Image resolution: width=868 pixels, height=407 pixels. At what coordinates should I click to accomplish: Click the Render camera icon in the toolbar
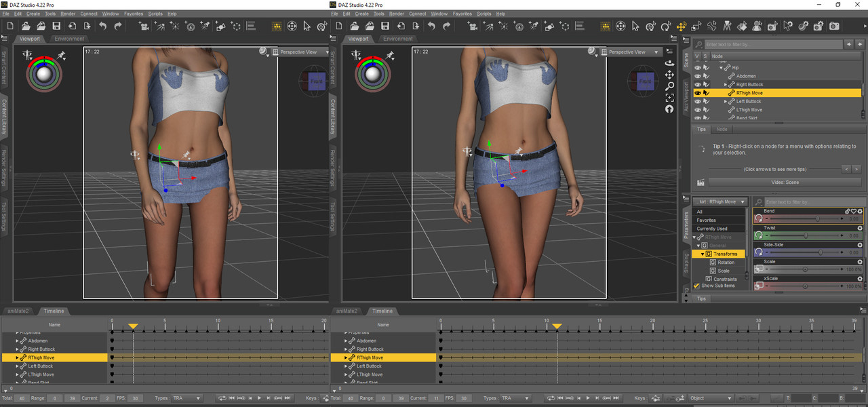(834, 26)
